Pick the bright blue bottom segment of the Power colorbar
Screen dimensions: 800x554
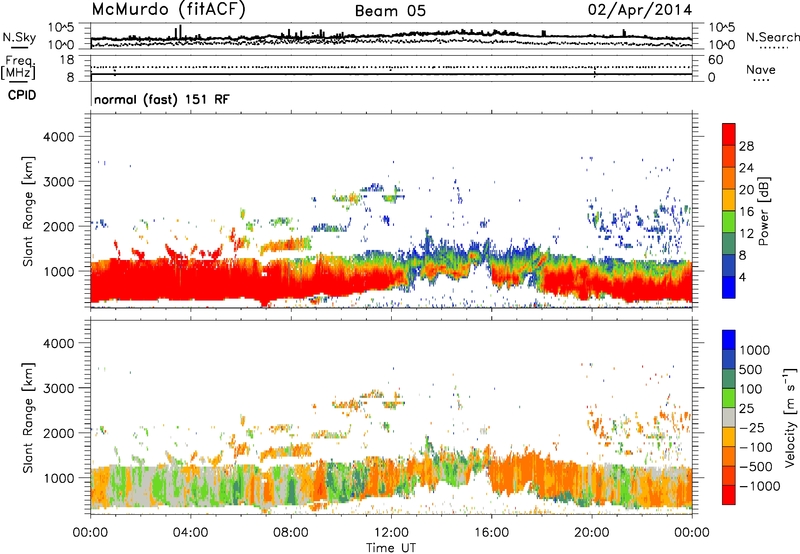click(x=729, y=288)
